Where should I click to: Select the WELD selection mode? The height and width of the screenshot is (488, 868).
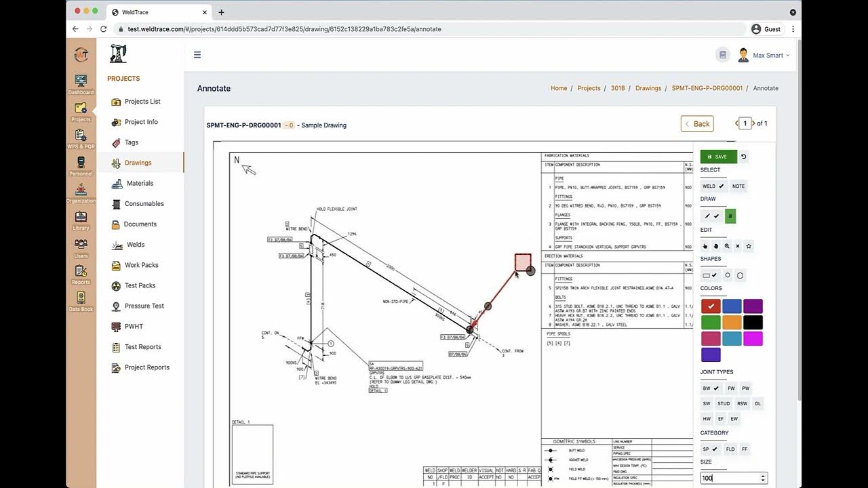point(713,186)
